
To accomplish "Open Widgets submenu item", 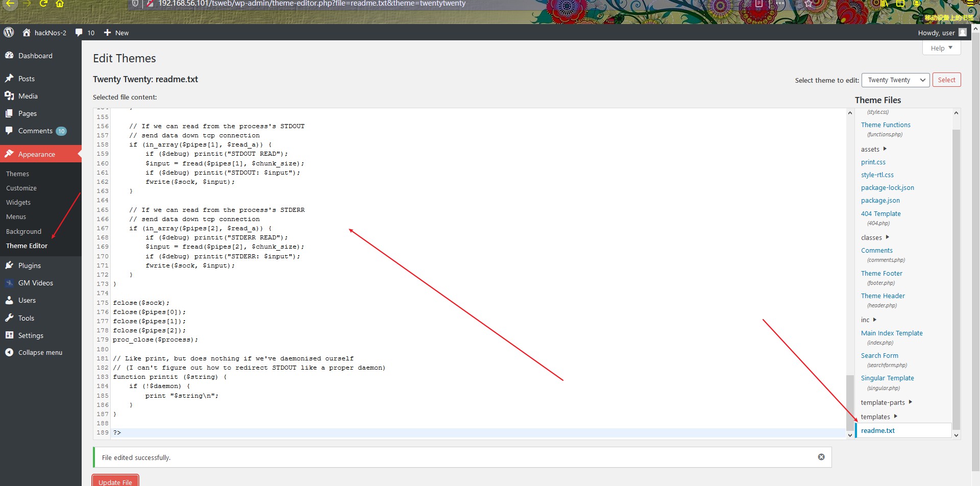I will [18, 202].
